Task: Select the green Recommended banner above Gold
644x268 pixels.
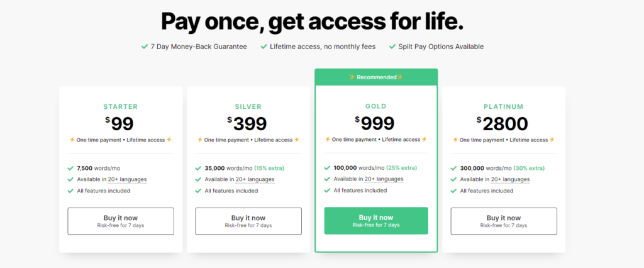Action: click(376, 77)
